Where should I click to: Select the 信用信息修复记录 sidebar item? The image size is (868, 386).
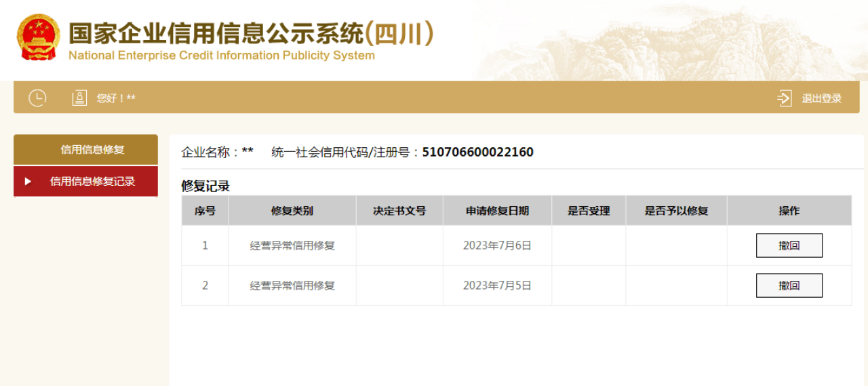(85, 182)
